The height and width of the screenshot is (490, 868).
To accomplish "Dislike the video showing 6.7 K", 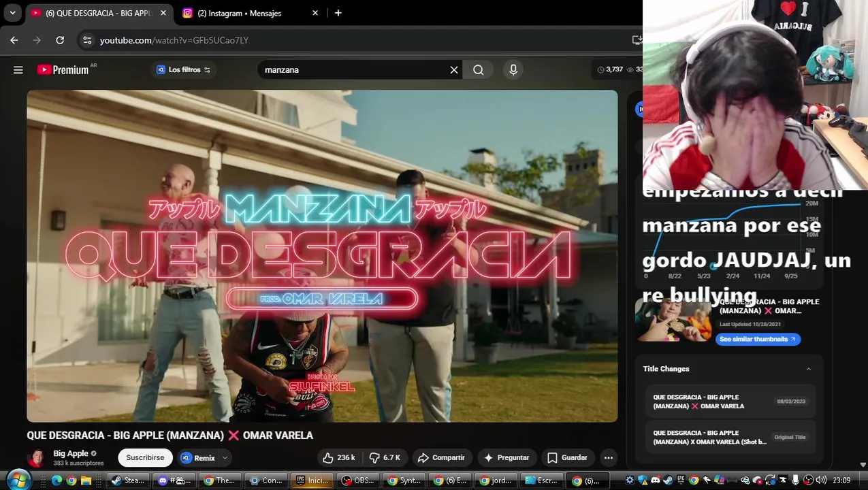I will [385, 458].
